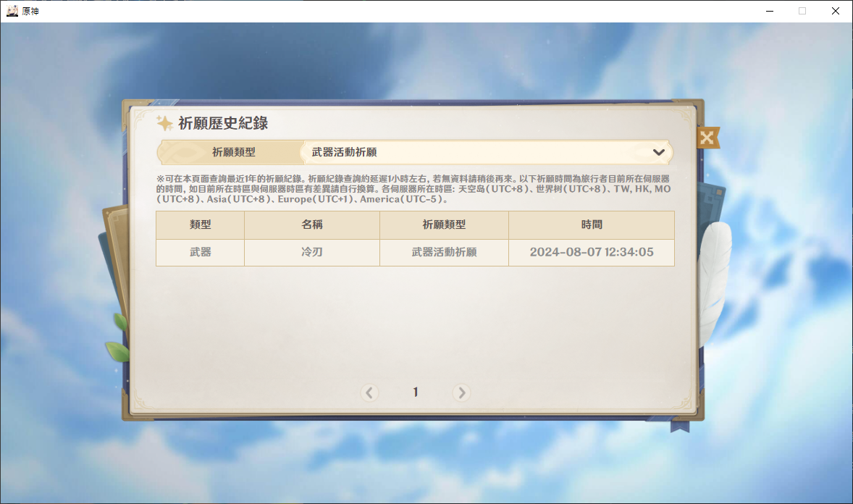Screen dimensions: 853x504
Task: Click the timestamp 2024-08-07 12:34:05
Action: tap(592, 253)
